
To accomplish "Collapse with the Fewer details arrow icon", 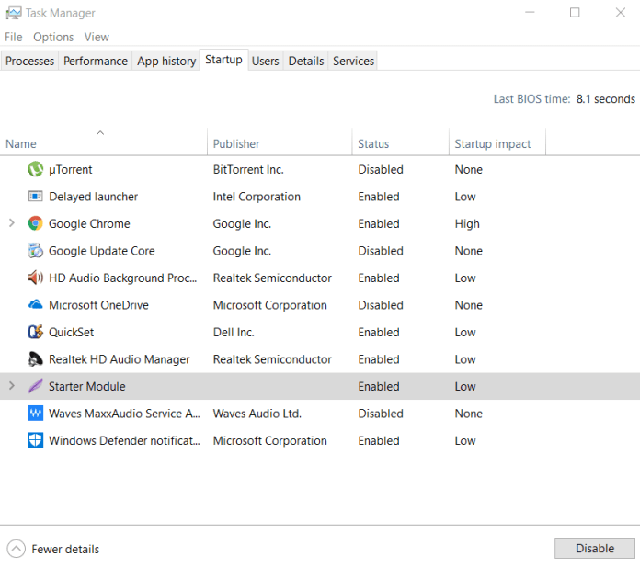I will (16, 549).
